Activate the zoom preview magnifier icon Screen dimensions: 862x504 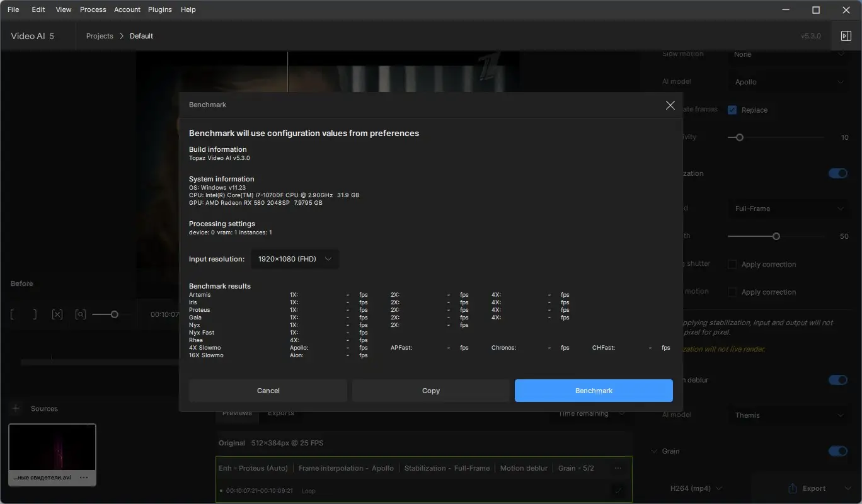point(80,314)
